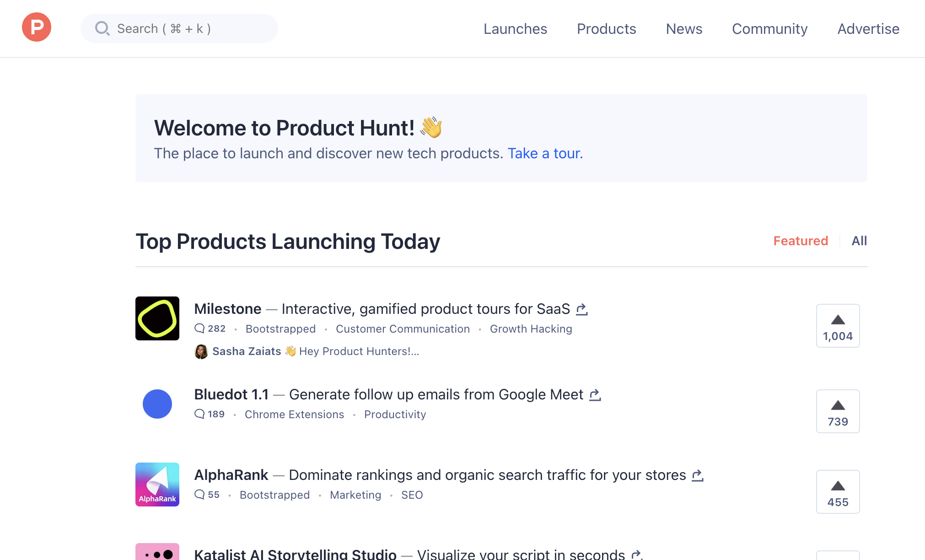Open the Community nav menu
Screen dimensions: 925x560
[x=769, y=29]
